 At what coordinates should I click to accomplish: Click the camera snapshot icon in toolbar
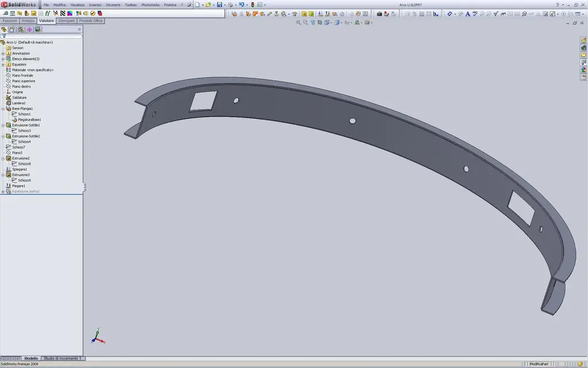point(379,14)
